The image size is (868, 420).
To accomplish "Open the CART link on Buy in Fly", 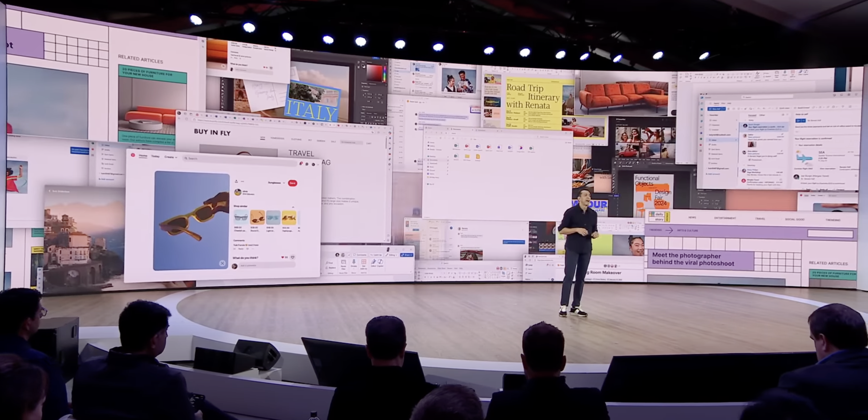I will pos(369,144).
